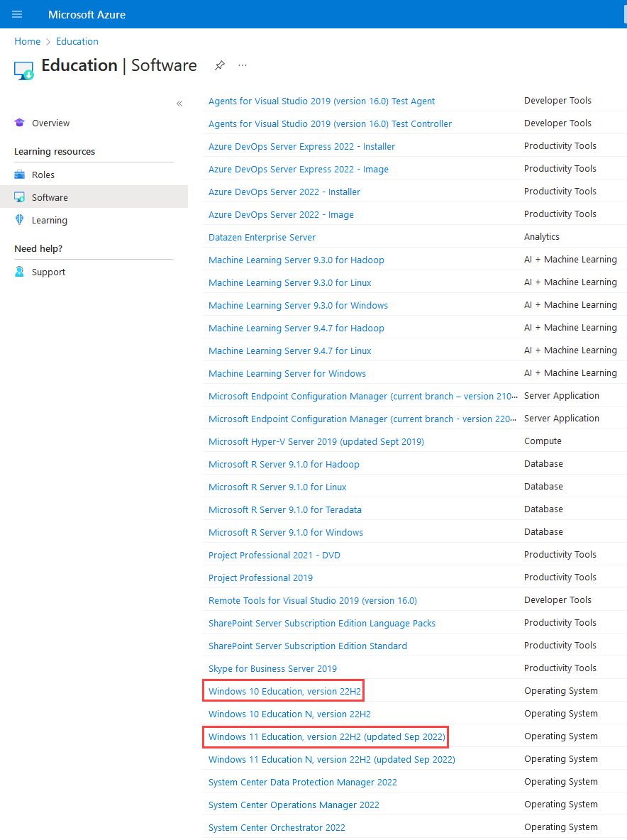This screenshot has width=627, height=840.
Task: Open Datazen Enterprise Server
Action: click(x=262, y=238)
